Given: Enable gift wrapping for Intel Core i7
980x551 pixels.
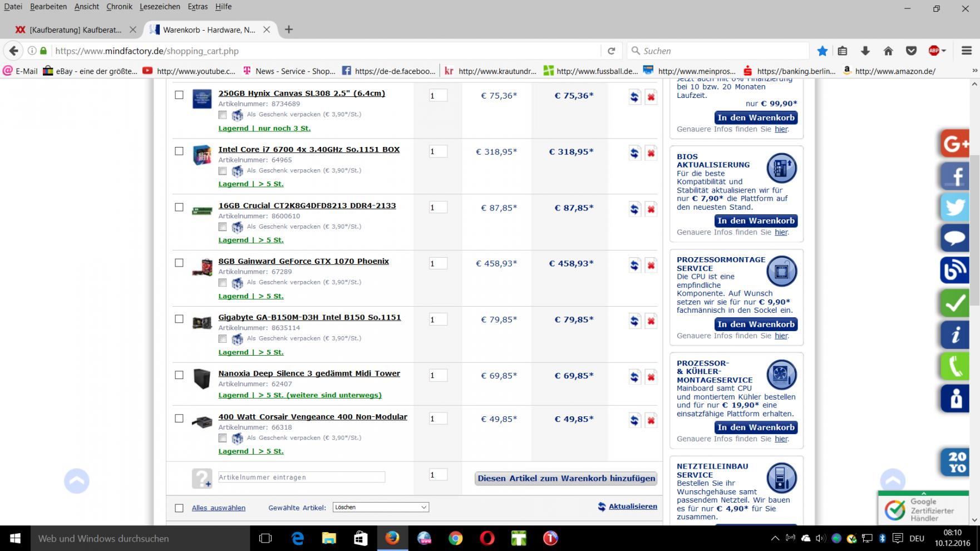Looking at the screenshot, I should coord(223,171).
